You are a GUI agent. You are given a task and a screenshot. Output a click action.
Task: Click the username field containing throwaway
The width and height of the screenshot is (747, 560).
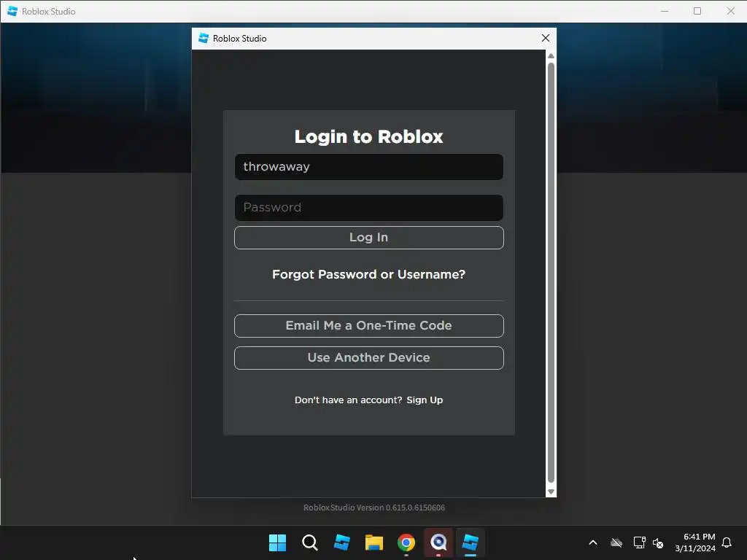pos(368,167)
